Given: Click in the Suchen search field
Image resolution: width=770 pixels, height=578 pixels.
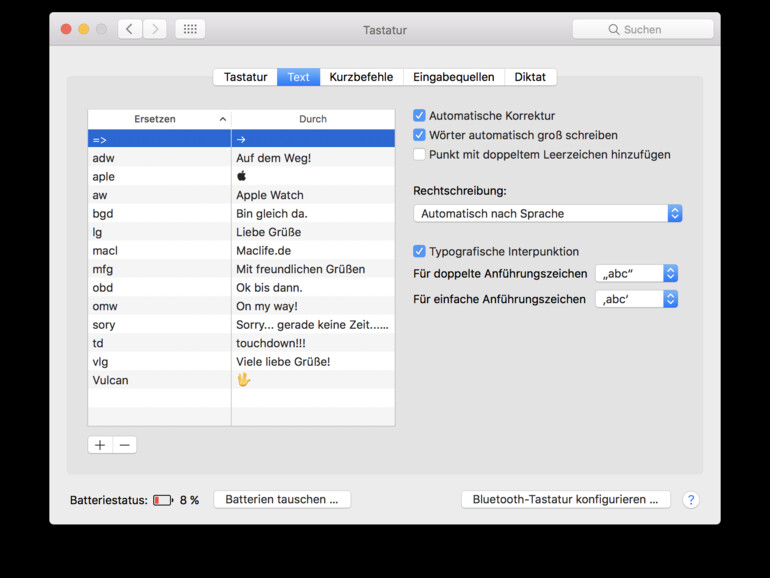Looking at the screenshot, I should click(x=643, y=30).
